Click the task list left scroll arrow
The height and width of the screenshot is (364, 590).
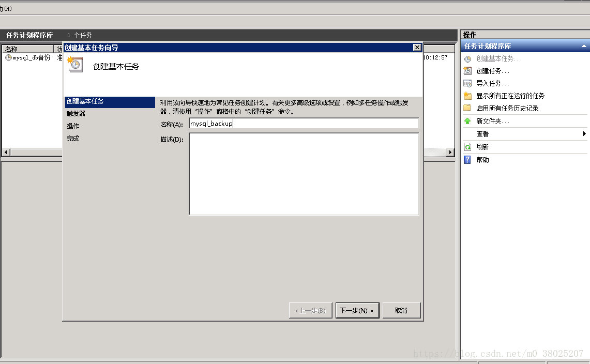click(x=6, y=152)
